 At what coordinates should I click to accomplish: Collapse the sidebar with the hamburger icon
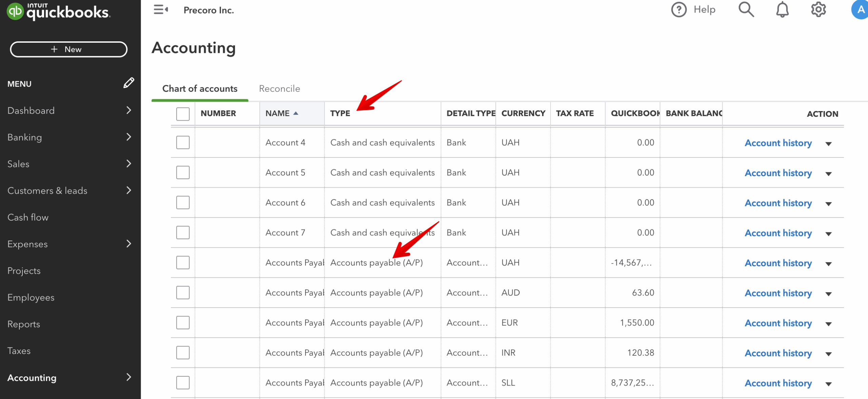160,9
